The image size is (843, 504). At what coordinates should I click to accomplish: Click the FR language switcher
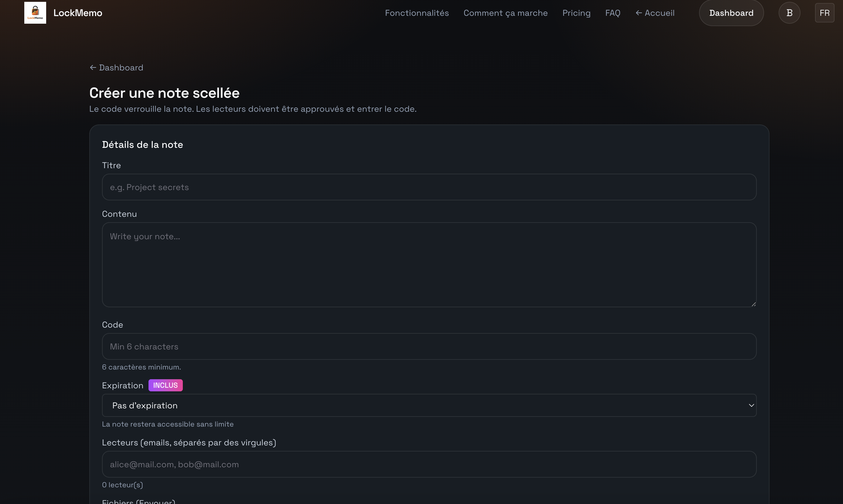point(825,12)
